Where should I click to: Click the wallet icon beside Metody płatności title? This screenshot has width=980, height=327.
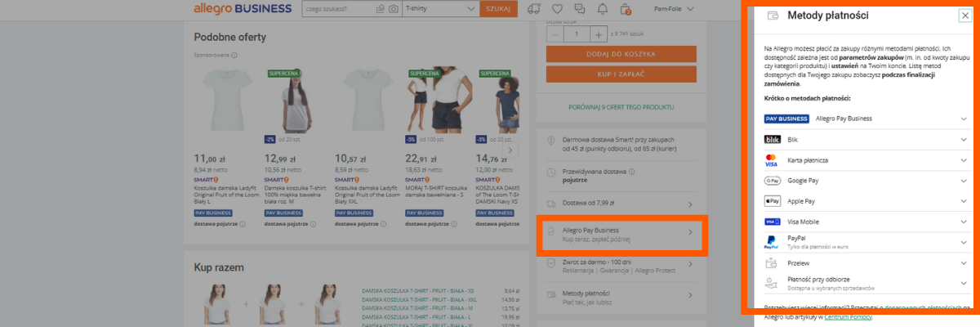(772, 16)
